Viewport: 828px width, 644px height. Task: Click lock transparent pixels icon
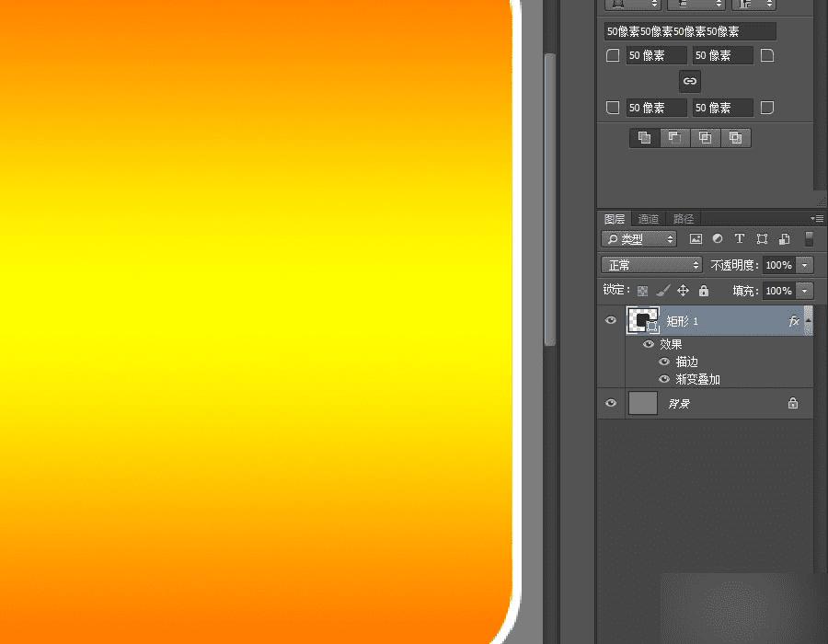click(643, 291)
